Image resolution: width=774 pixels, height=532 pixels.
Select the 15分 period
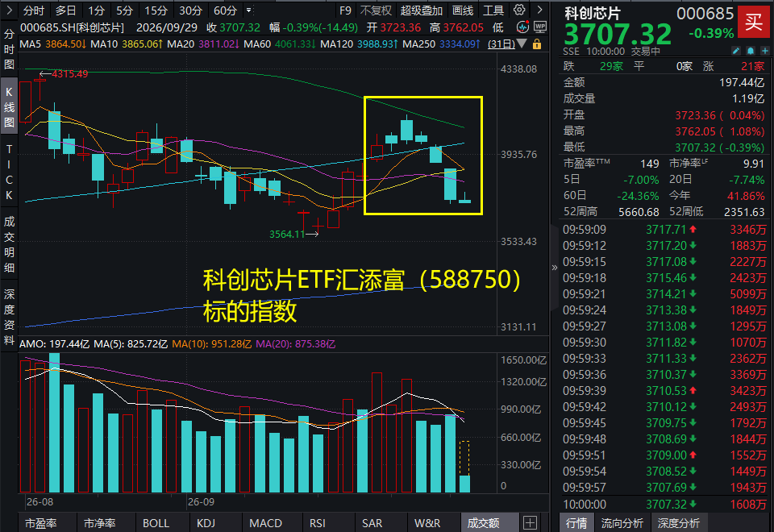pyautogui.click(x=156, y=10)
